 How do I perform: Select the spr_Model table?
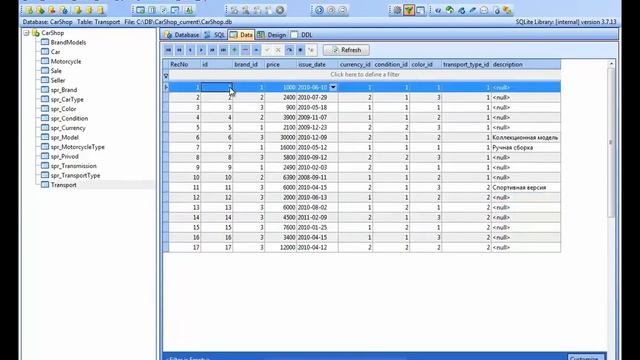pyautogui.click(x=64, y=138)
